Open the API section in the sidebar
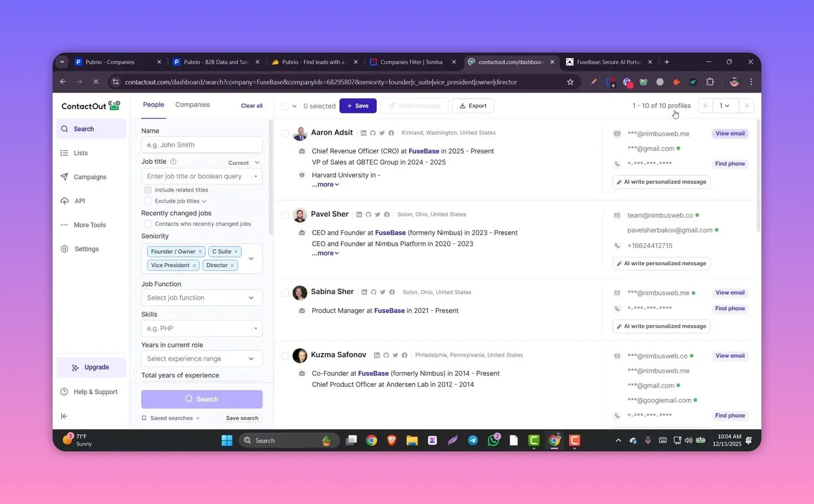The height and width of the screenshot is (504, 814). (x=80, y=200)
